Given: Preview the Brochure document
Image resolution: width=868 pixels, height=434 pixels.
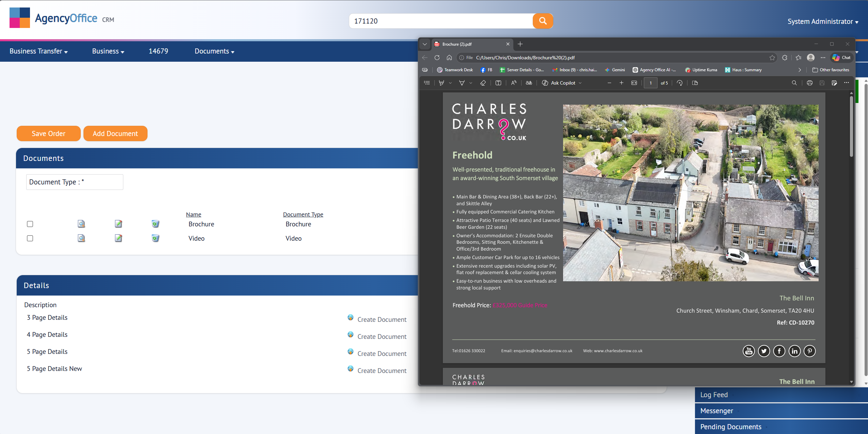Looking at the screenshot, I should 81,224.
